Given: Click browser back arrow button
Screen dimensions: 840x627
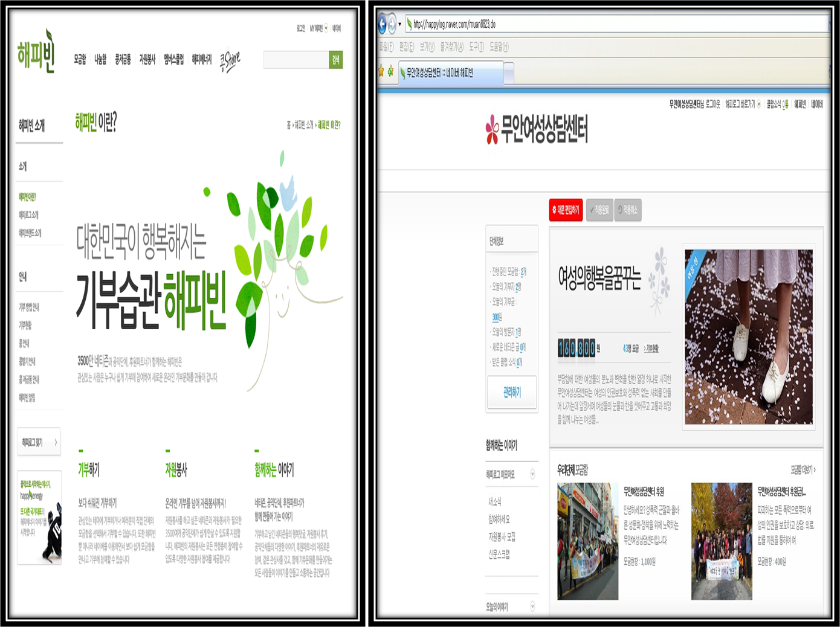Looking at the screenshot, I should (382, 24).
